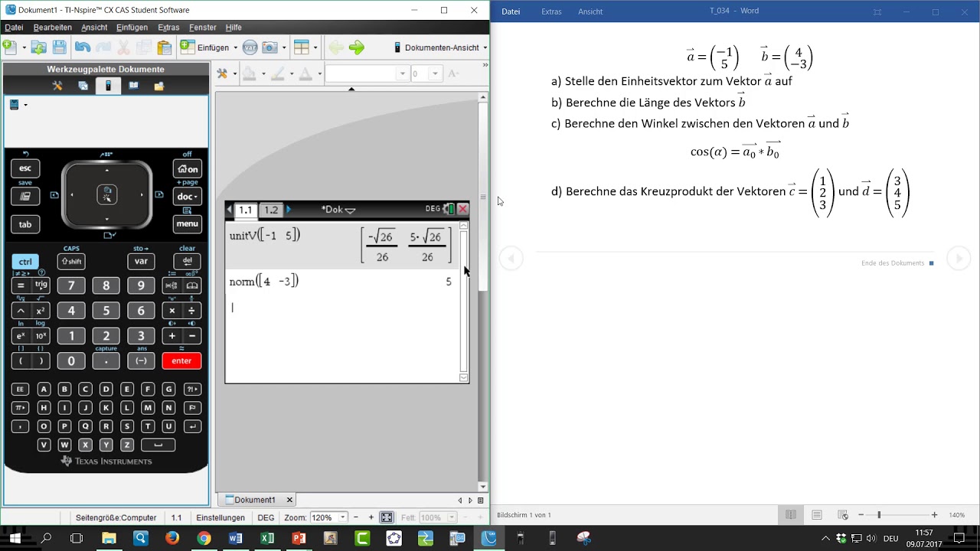Open the Zoom 120% dropdown
This screenshot has height=551, width=980.
(x=343, y=517)
